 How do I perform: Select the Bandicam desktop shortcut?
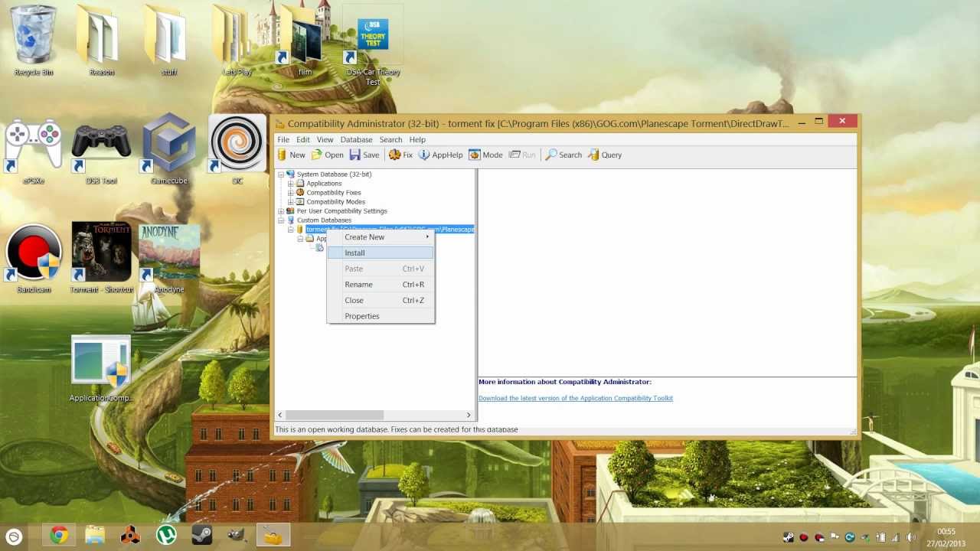34,259
